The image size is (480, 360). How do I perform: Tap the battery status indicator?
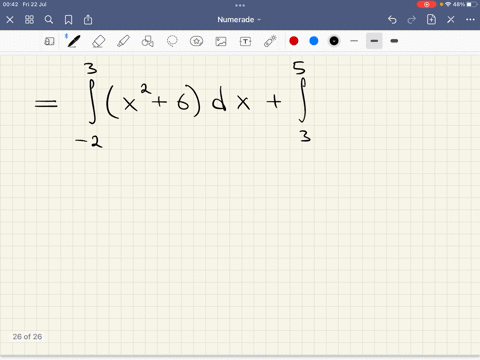pyautogui.click(x=464, y=4)
